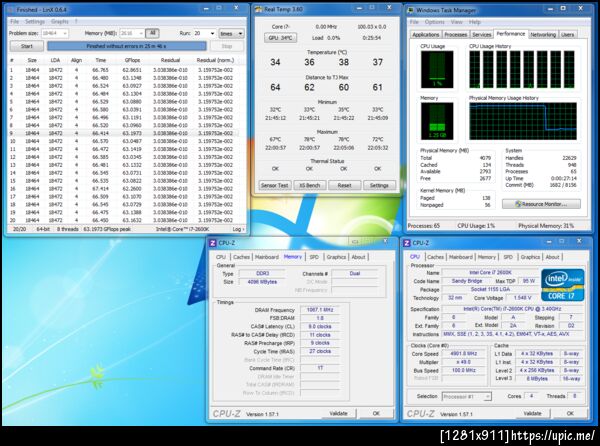Open About tab in CPU-Z processor window

pos(553,257)
